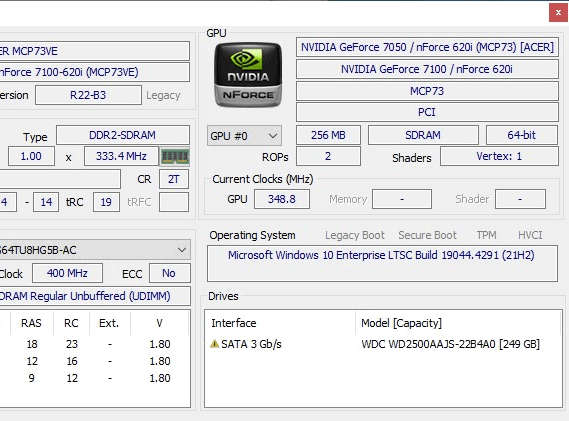Click the empty Memory clock field
This screenshot has width=569, height=421.
pos(402,199)
